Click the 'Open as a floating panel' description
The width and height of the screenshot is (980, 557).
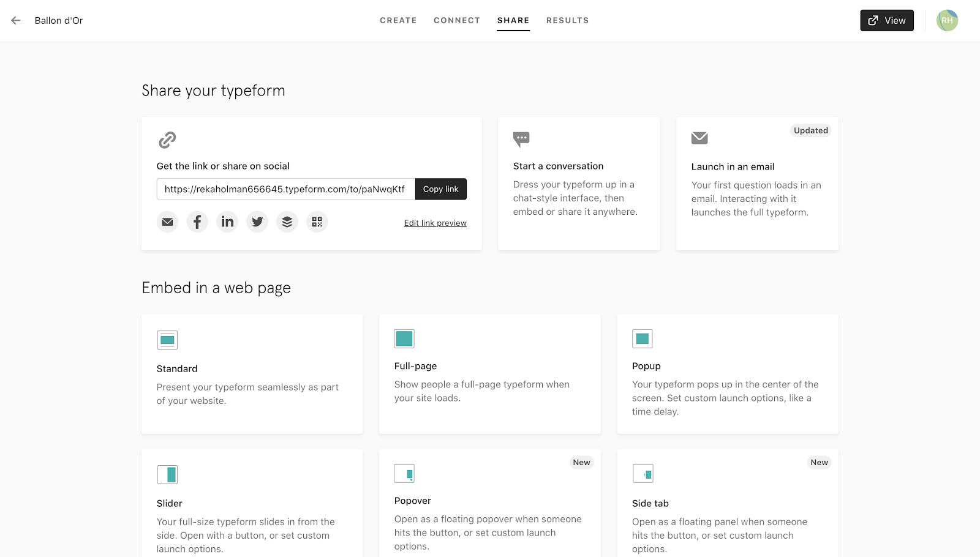[720, 536]
